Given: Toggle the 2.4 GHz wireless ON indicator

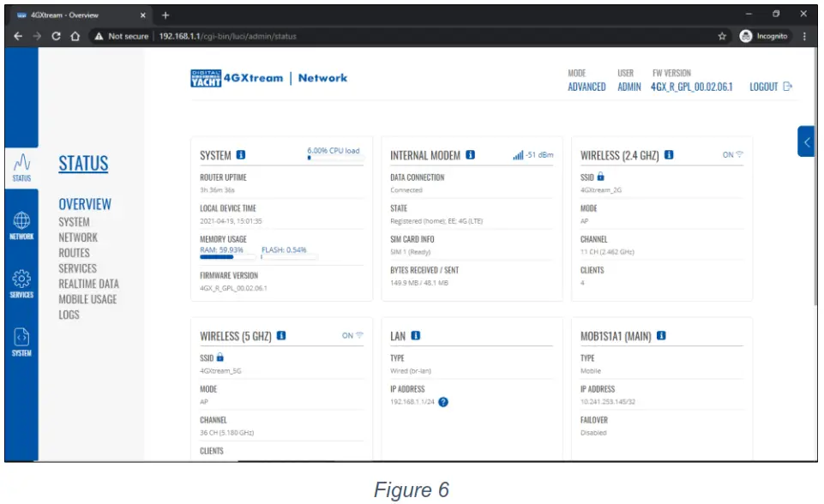Looking at the screenshot, I should (732, 155).
